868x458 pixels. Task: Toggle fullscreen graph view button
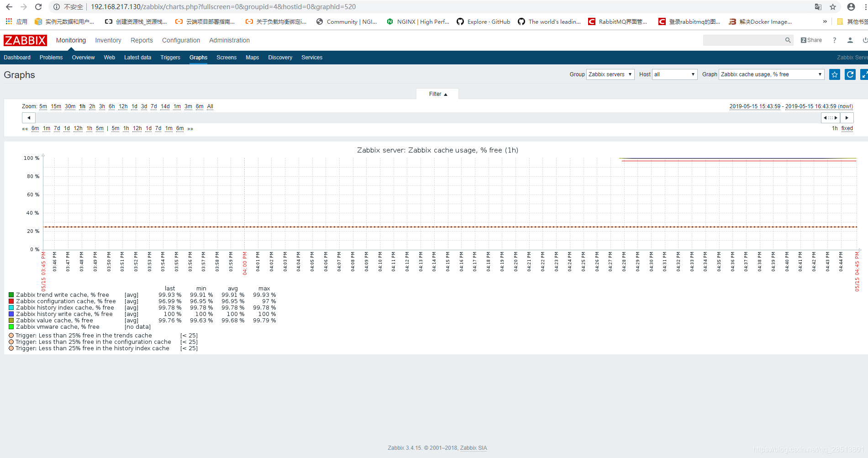(x=864, y=74)
